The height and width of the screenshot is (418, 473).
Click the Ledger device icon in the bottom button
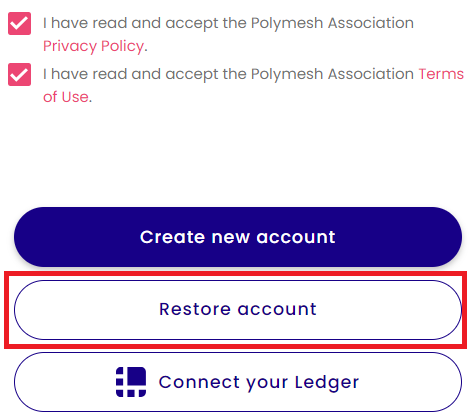coord(131,382)
